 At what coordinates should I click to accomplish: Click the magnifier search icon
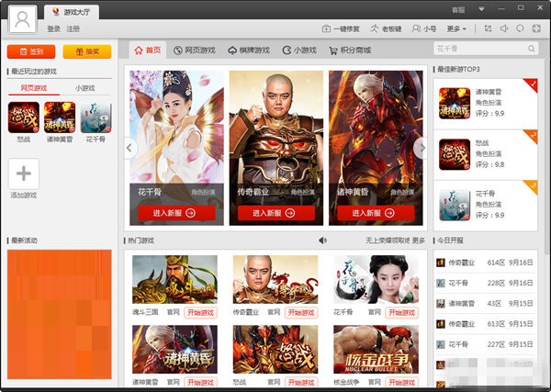click(x=532, y=49)
